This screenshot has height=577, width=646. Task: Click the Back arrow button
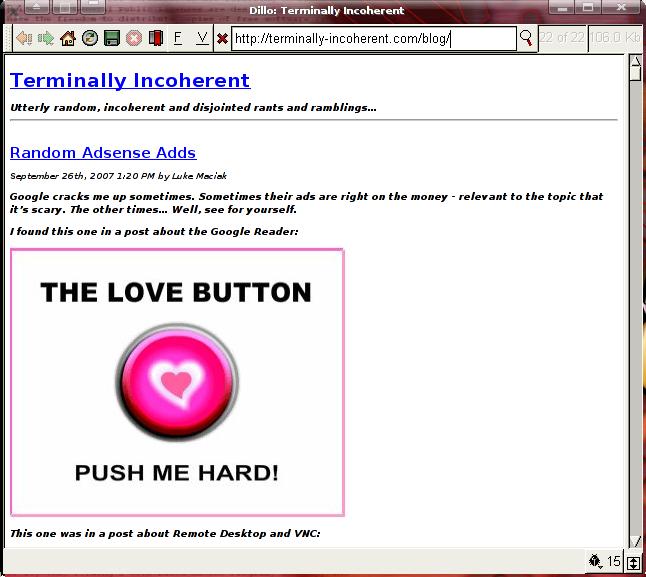[24, 38]
